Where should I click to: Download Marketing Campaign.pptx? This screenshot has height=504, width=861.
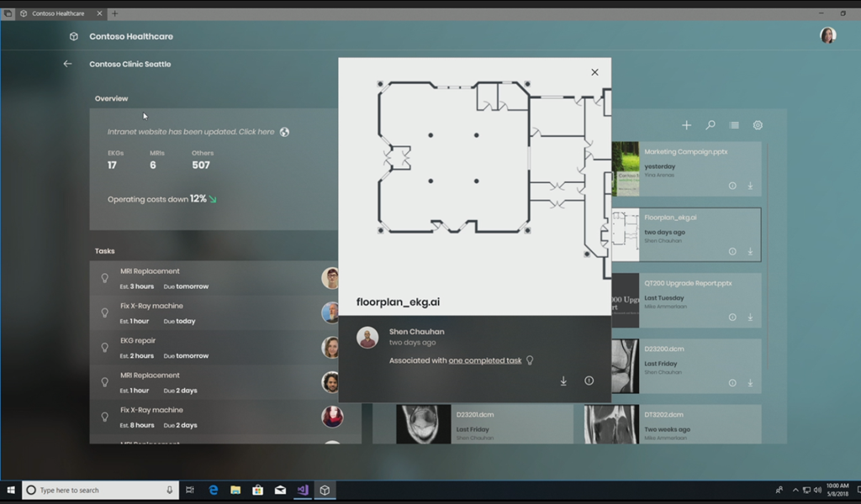750,186
